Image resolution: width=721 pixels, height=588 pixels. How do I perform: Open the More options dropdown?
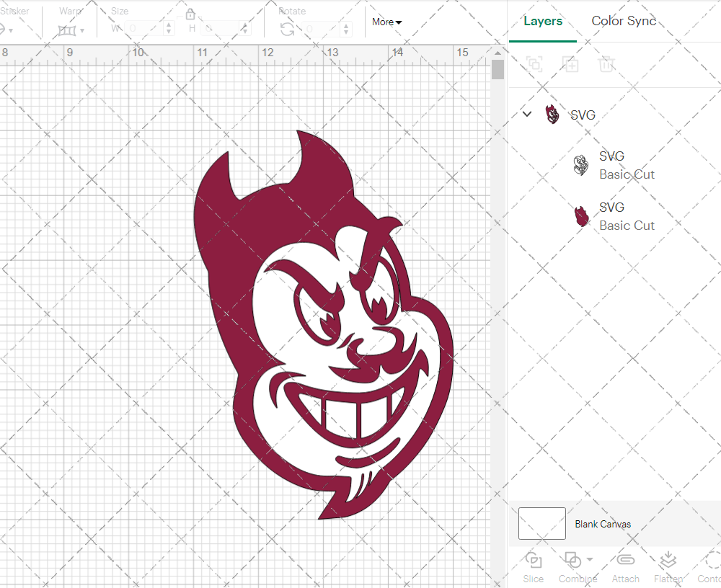(386, 22)
